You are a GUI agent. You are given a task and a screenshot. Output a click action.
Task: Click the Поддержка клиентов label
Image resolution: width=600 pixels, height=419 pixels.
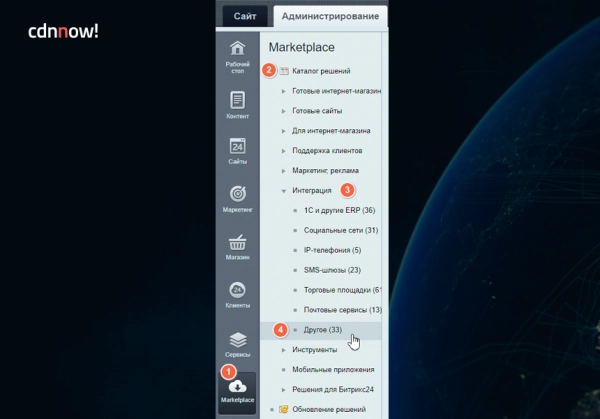click(x=327, y=150)
